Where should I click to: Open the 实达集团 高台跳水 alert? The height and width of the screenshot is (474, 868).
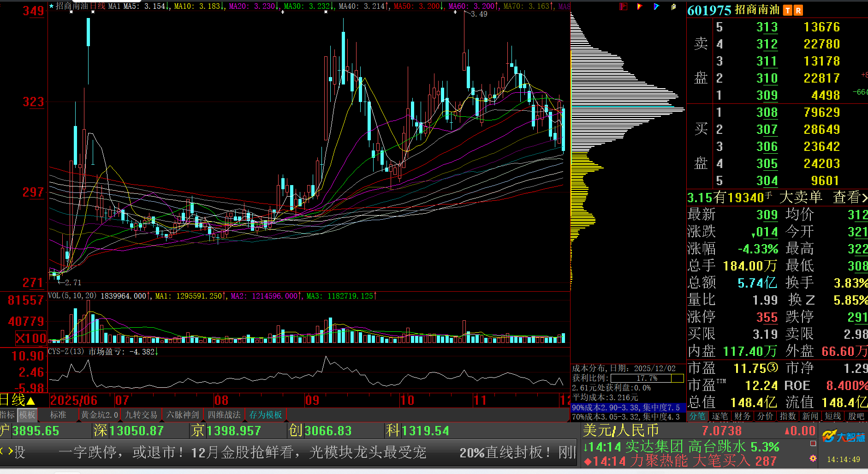click(681, 447)
